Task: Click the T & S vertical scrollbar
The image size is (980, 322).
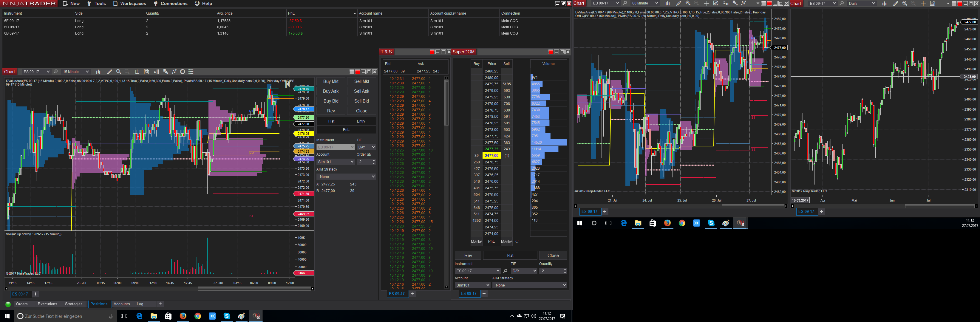Action: tap(446, 103)
